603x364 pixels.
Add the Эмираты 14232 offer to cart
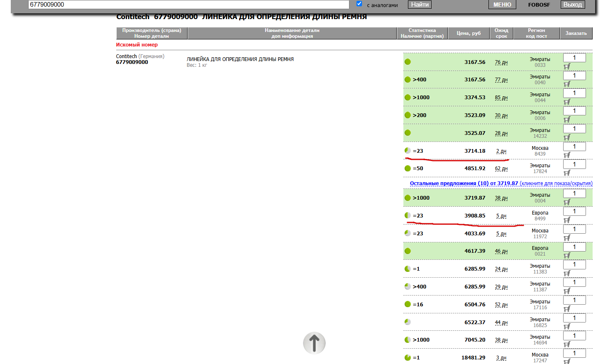(x=567, y=137)
